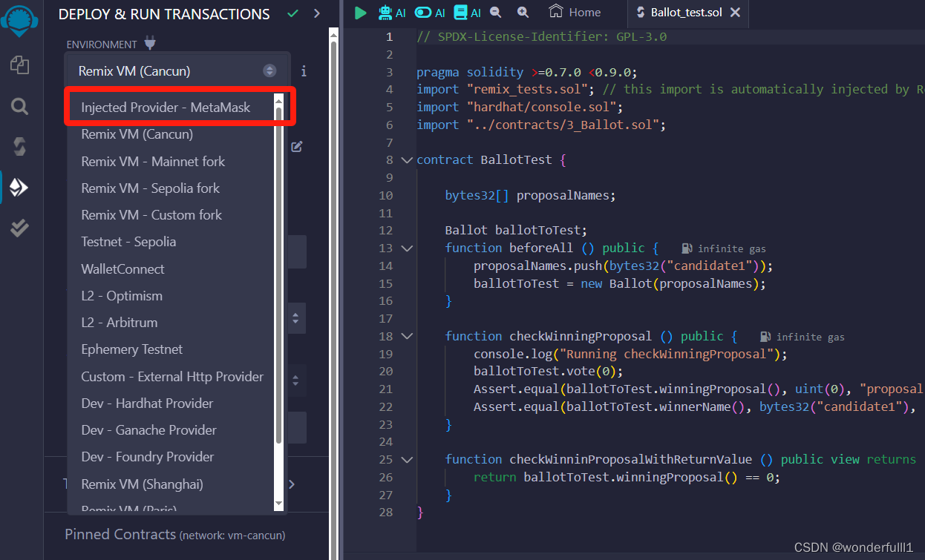The image size is (925, 560).
Task: Click gas pump icon next to beforeAll
Action: [x=687, y=248]
